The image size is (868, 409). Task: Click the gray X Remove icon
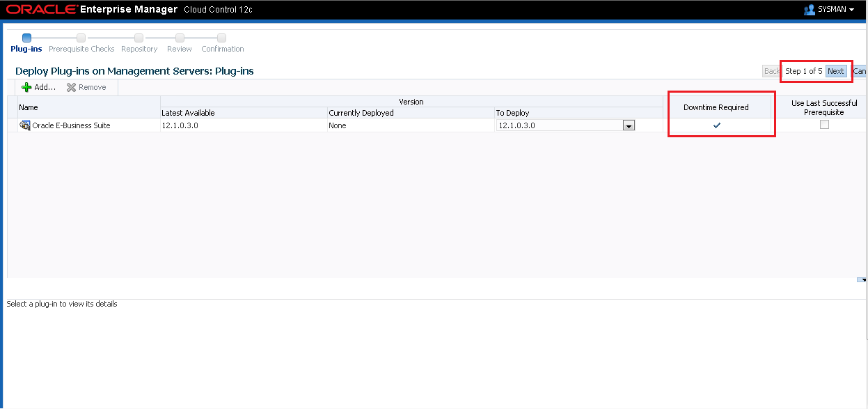click(71, 87)
